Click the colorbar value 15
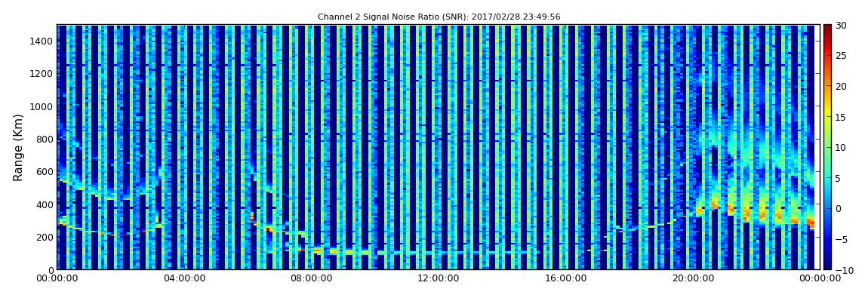The image size is (868, 307). click(x=842, y=117)
